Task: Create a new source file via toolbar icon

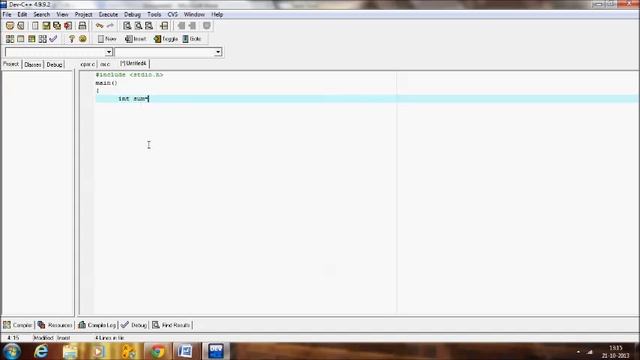Action: pyautogui.click(x=35, y=26)
